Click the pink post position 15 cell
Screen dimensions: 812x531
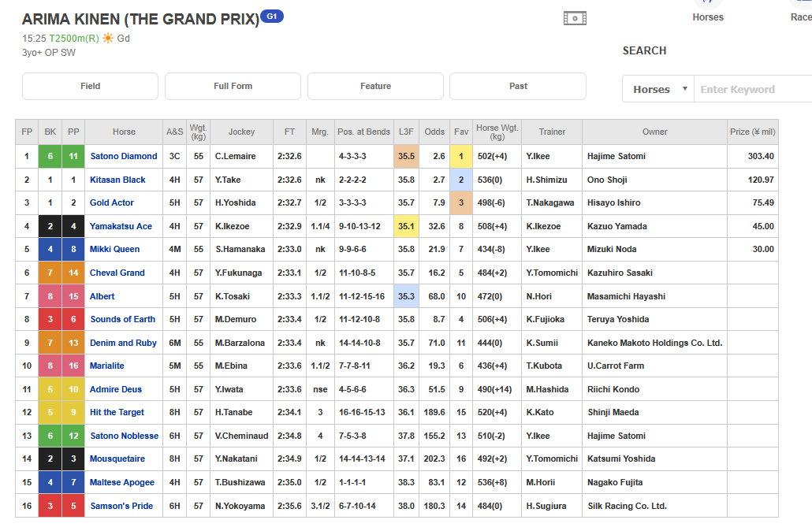(x=73, y=296)
